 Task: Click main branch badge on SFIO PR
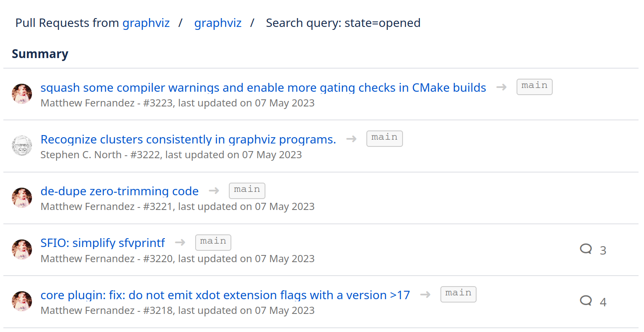pyautogui.click(x=213, y=242)
